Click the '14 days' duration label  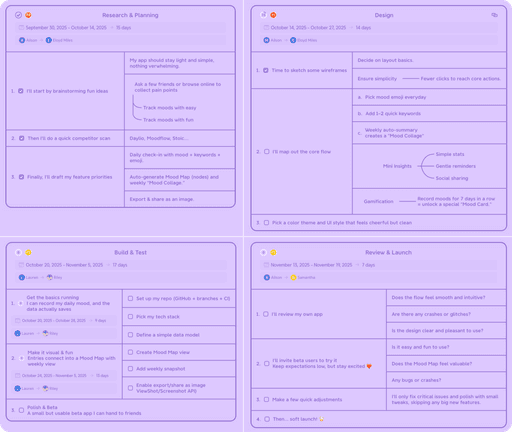tap(363, 28)
